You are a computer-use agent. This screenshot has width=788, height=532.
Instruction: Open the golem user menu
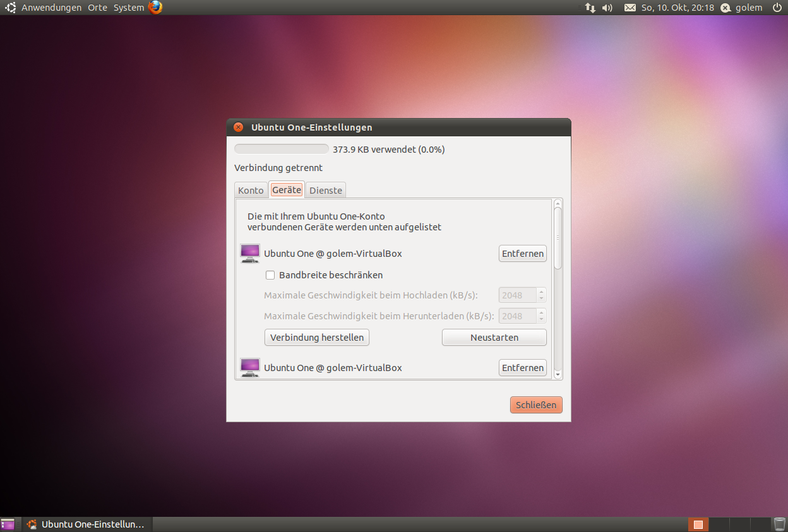tap(749, 8)
